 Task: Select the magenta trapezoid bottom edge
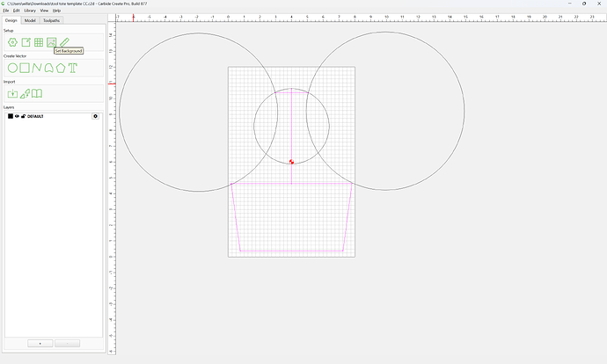coord(291,251)
